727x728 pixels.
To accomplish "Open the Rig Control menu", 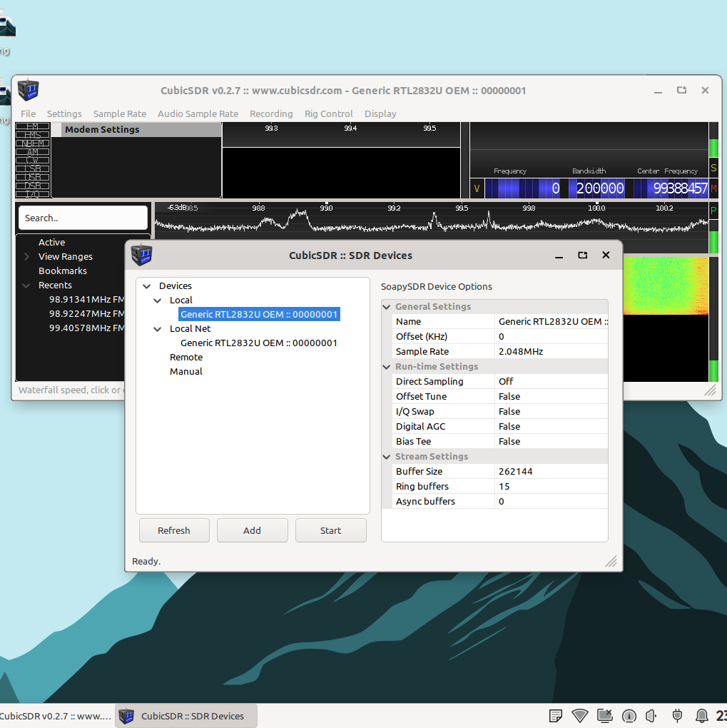I will [x=328, y=113].
